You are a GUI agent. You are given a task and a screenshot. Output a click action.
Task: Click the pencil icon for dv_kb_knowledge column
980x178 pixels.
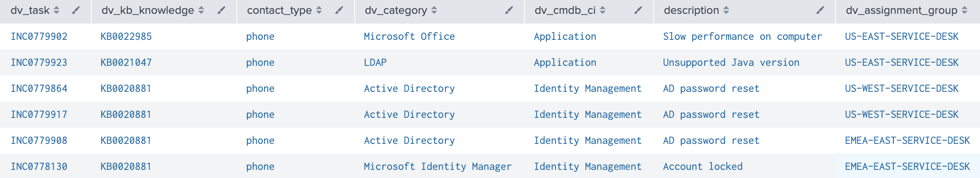coord(221,11)
